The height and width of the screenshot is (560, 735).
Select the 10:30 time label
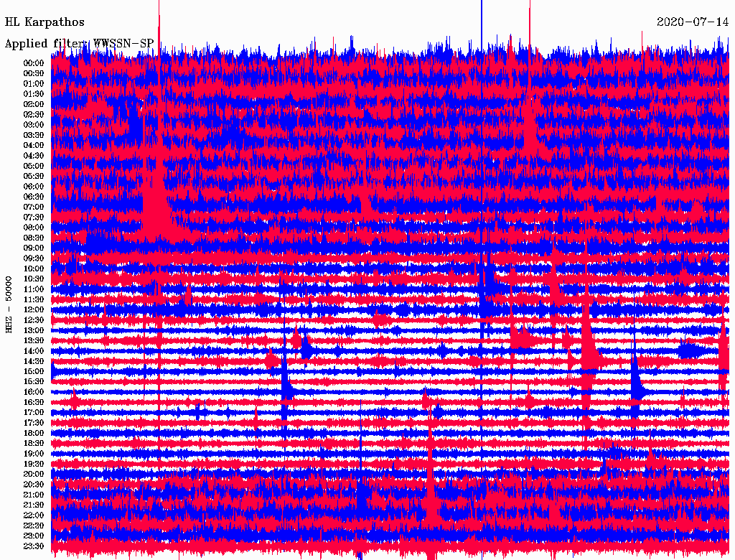click(x=34, y=279)
